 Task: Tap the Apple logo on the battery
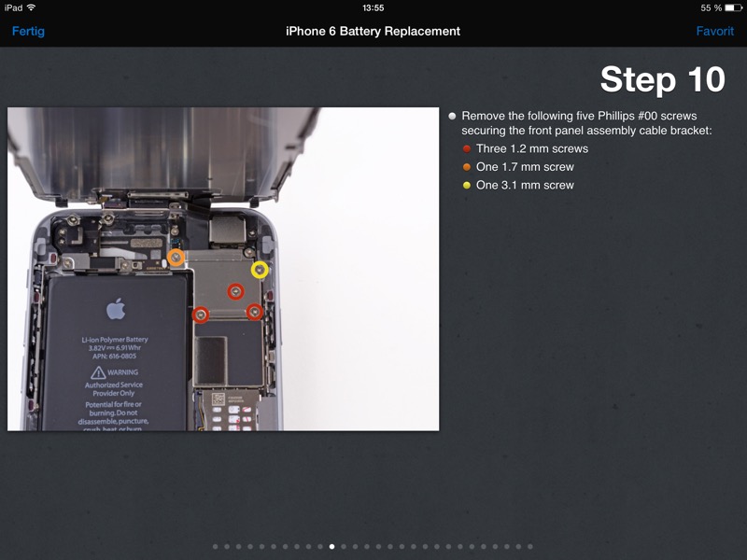[x=116, y=309]
